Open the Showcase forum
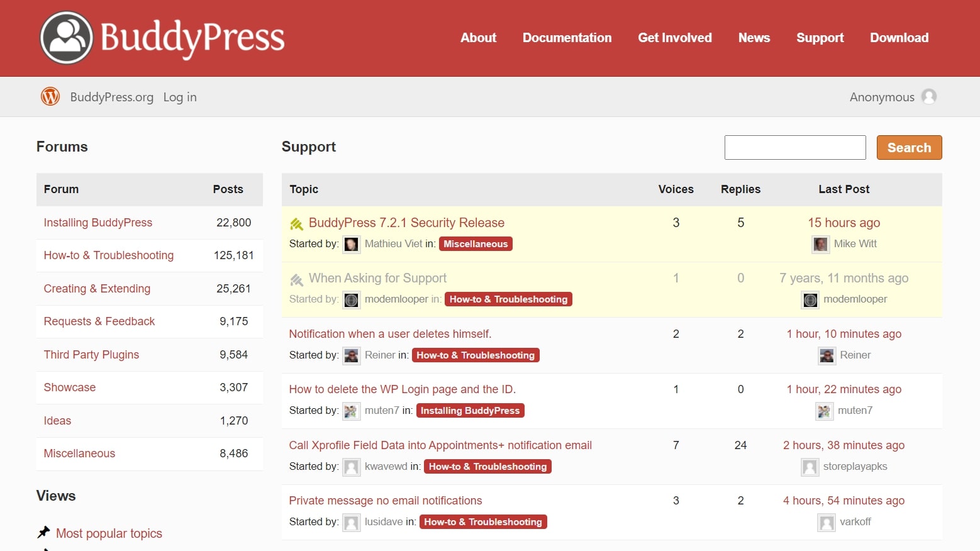Viewport: 980px width, 551px height. point(70,387)
